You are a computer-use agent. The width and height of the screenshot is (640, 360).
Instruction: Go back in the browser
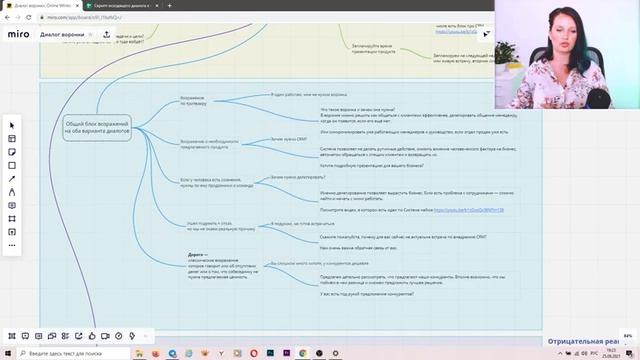coord(7,17)
